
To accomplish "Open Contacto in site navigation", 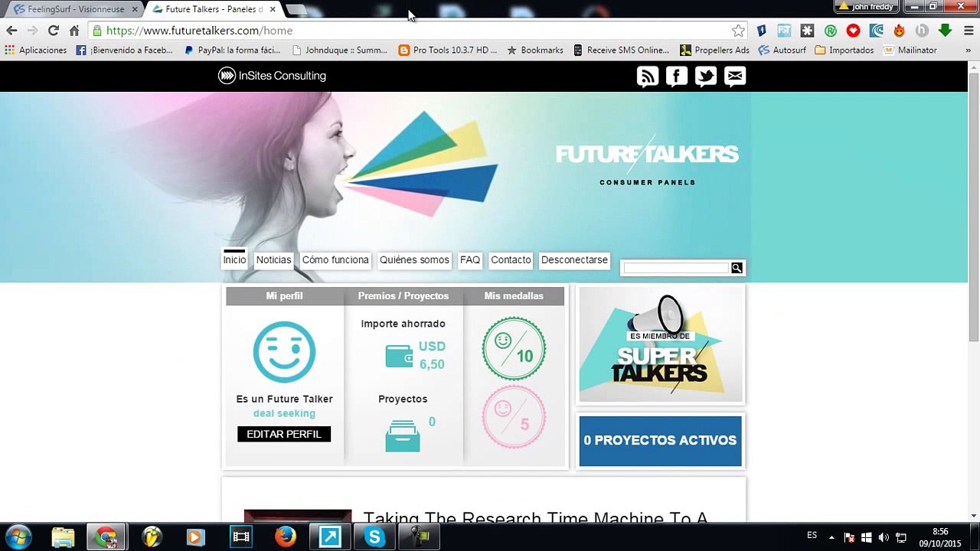I will (x=511, y=260).
